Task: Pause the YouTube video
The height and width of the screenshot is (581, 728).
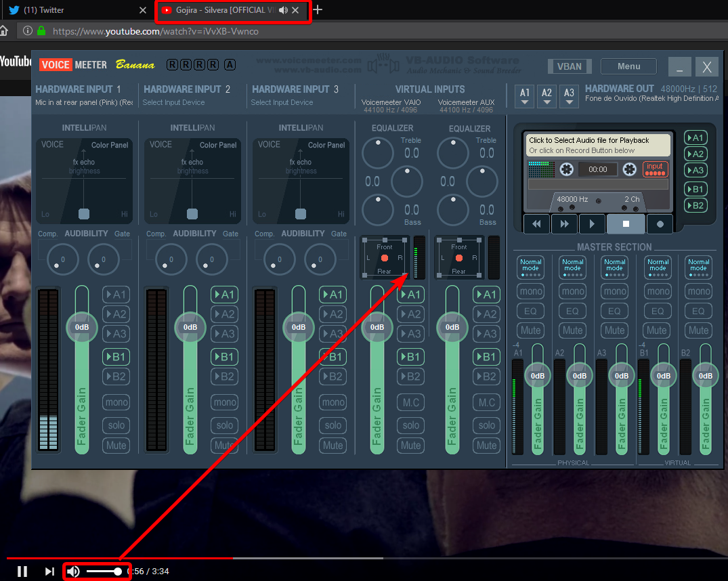Action: 22,572
